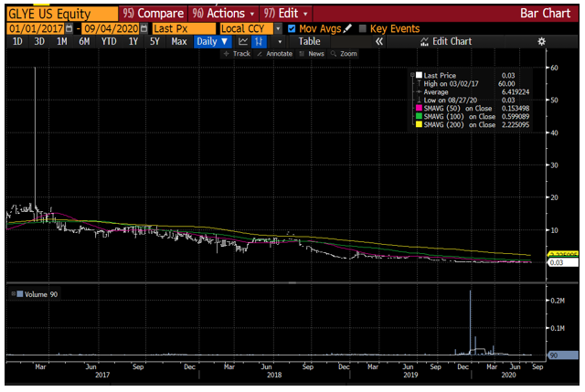Viewport: 585px width, 392px height.
Task: Open the Edit dropdown menu
Action: (x=285, y=14)
